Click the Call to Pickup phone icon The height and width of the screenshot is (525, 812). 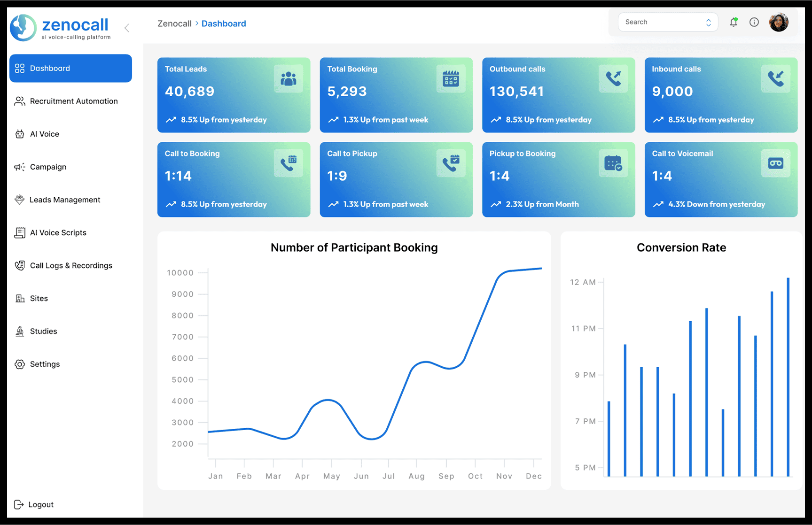tap(451, 163)
